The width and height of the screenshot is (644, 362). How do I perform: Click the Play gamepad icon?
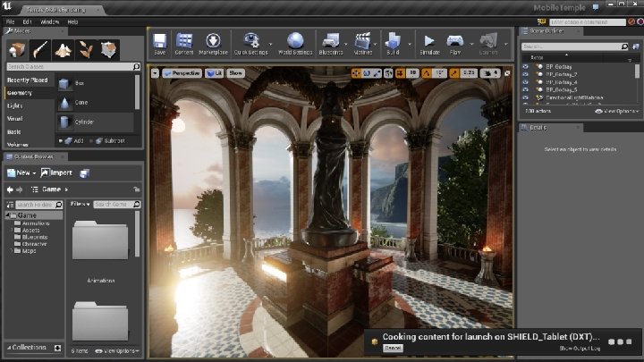(x=455, y=44)
